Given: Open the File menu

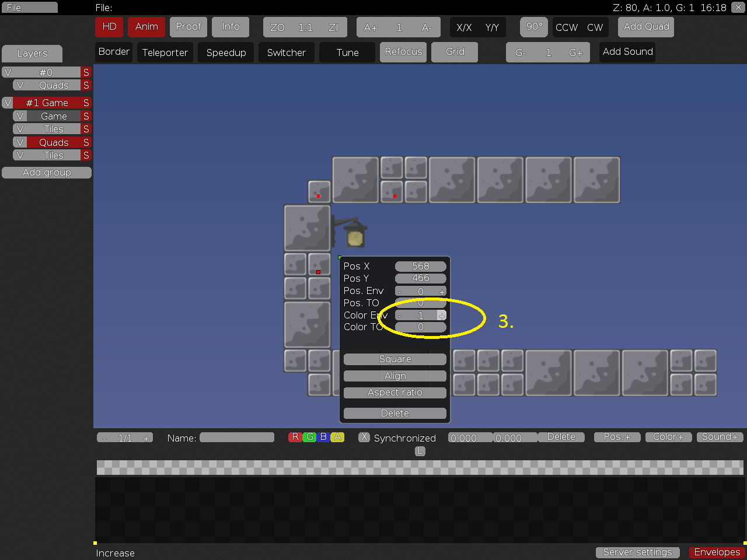Looking at the screenshot, I should pos(29,8).
